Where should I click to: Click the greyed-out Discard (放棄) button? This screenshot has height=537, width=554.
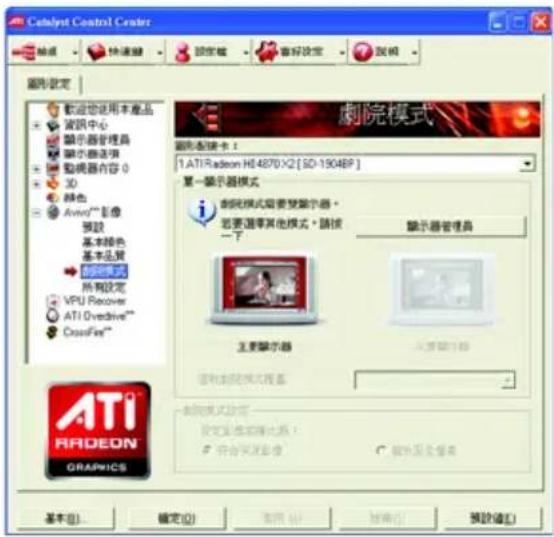[x=387, y=518]
